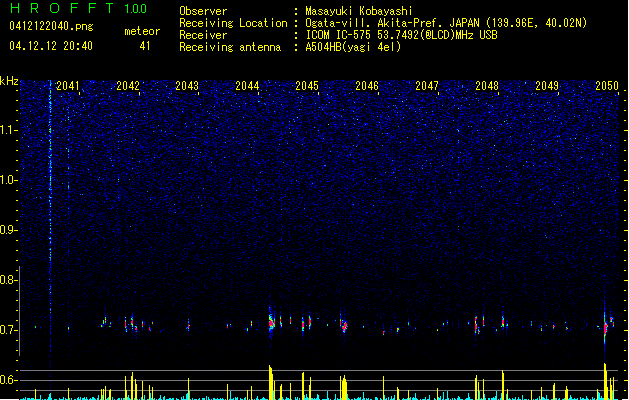Click the 1.1 frequency axis label

pyautogui.click(x=8, y=130)
